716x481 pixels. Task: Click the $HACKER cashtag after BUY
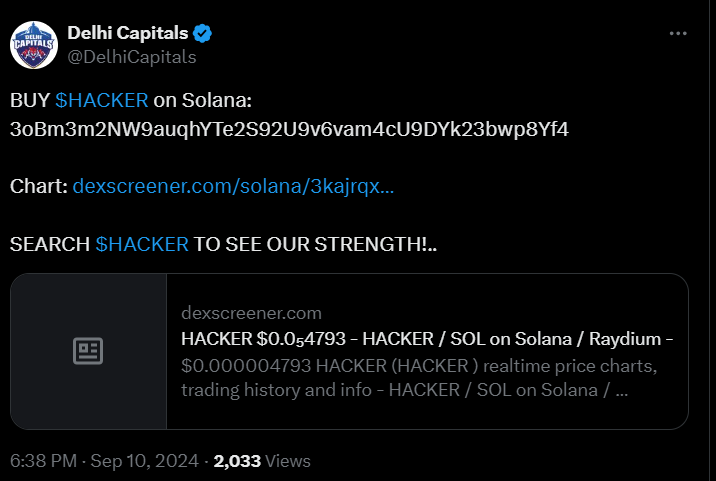point(102,101)
